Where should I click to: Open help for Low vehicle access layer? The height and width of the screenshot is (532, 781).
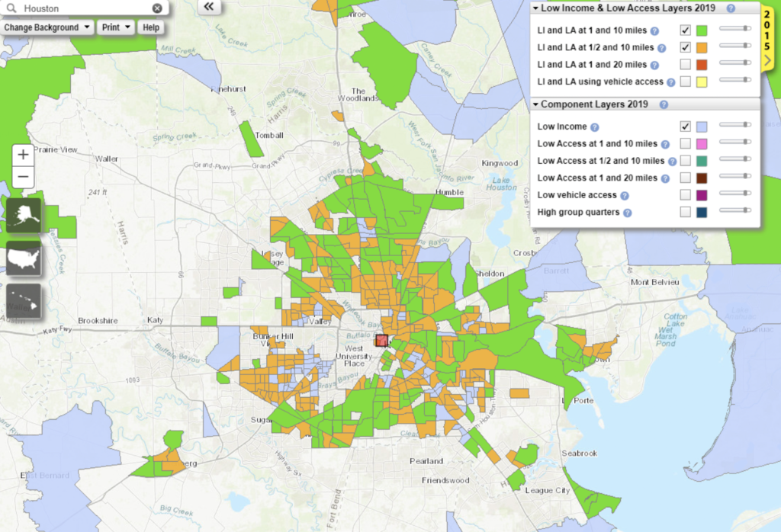(x=624, y=195)
